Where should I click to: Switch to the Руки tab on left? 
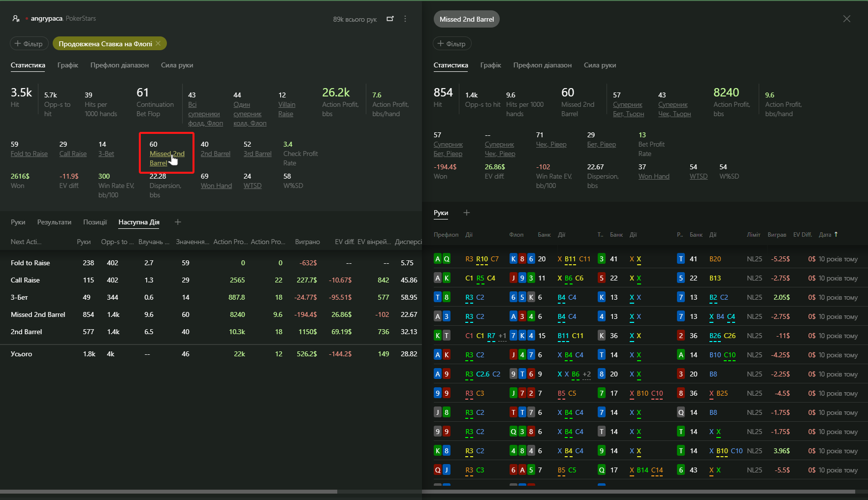click(x=18, y=222)
